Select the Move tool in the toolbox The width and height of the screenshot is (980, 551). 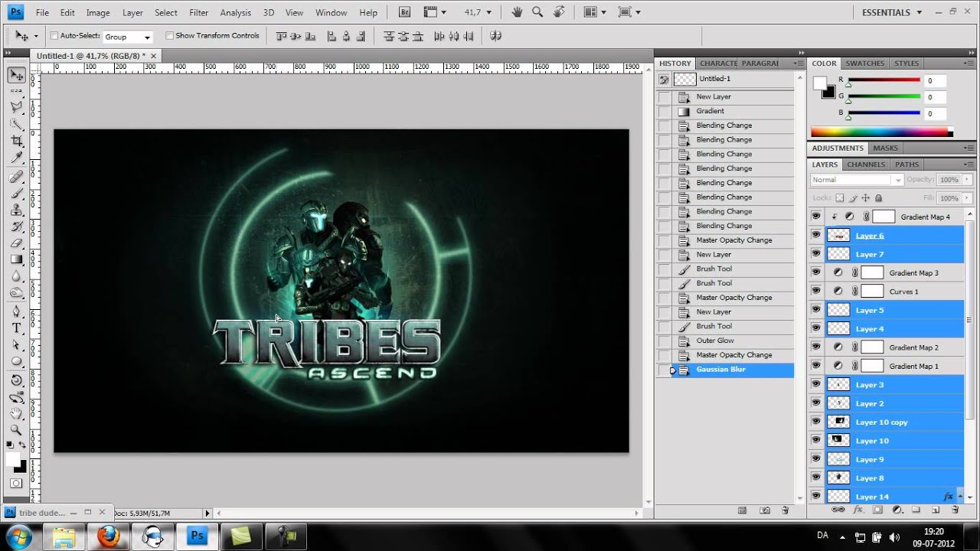pos(16,75)
